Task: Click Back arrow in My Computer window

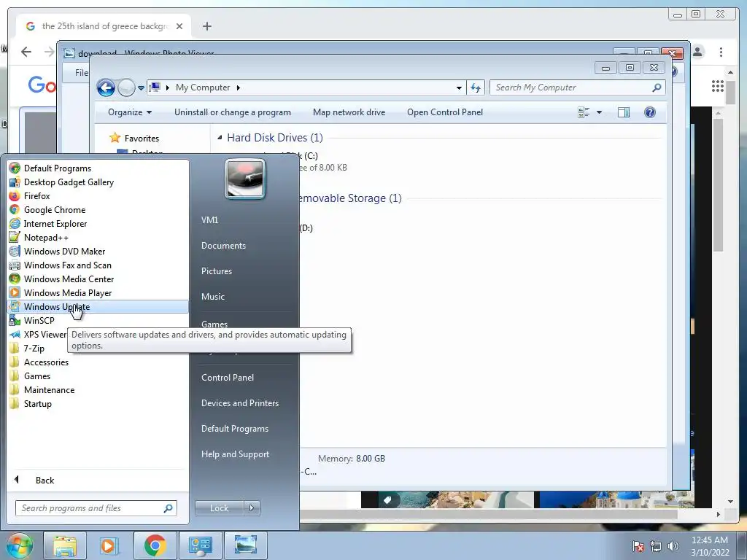Action: click(106, 87)
